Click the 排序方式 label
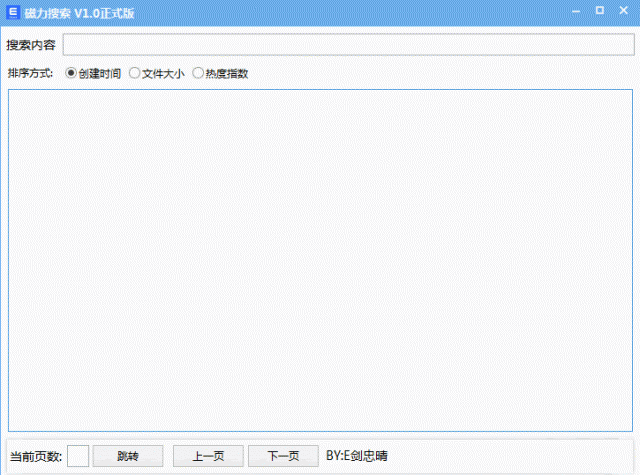640x475 pixels. 31,73
